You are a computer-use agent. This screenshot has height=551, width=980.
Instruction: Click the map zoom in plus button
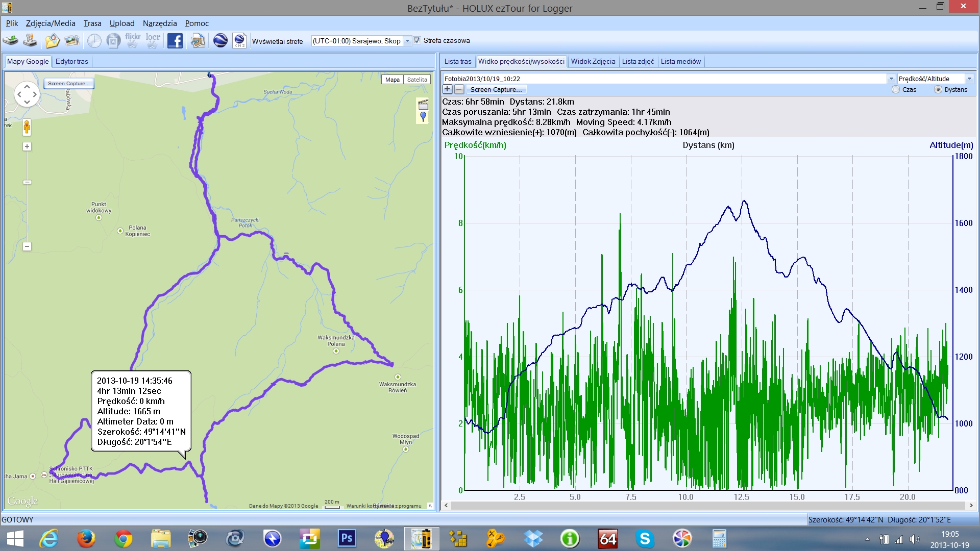pos(27,147)
